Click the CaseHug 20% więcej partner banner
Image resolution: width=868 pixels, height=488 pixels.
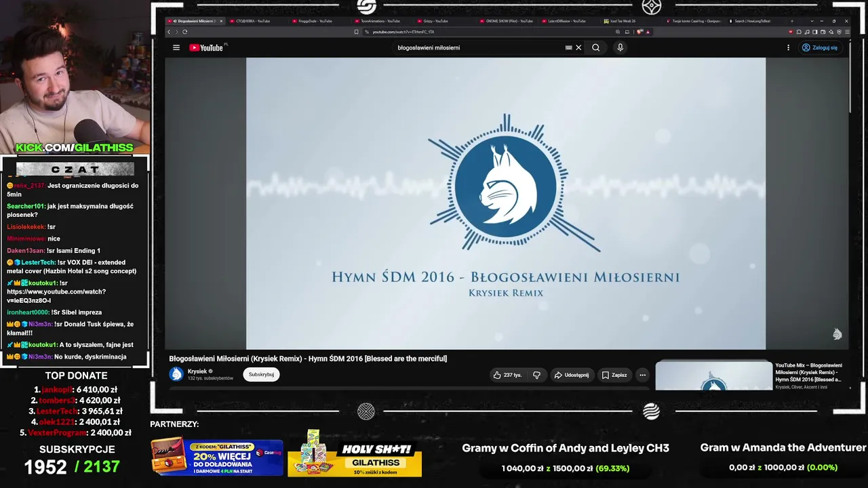click(x=217, y=457)
